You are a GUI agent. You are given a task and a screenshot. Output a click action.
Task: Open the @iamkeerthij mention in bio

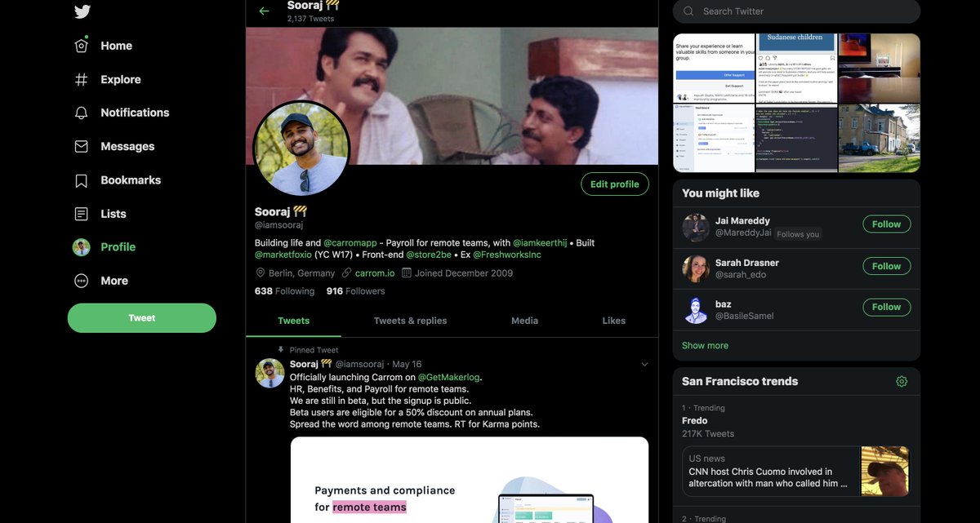tap(540, 243)
